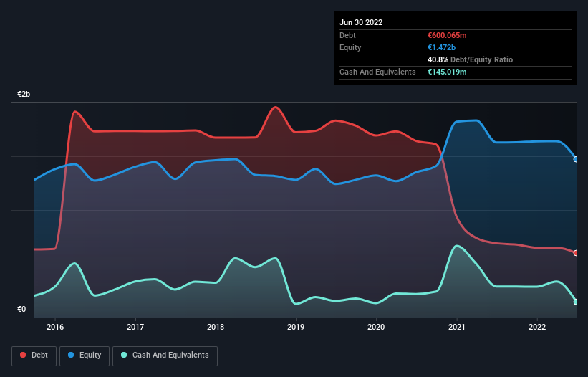Select the blue Equity endpoint marker
This screenshot has height=377, width=588.
[x=576, y=159]
